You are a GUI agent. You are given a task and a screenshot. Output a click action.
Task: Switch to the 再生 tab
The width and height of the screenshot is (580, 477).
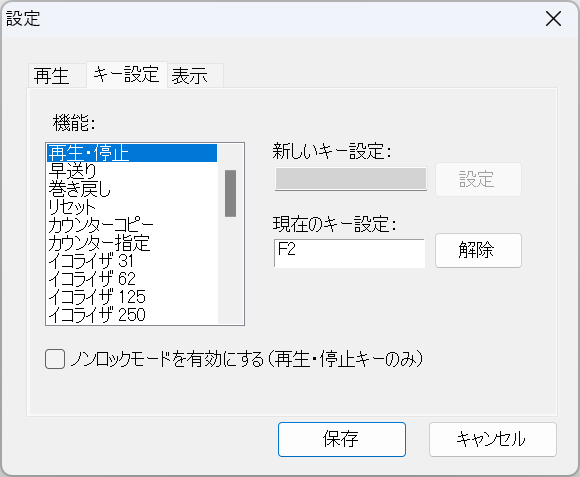point(57,76)
